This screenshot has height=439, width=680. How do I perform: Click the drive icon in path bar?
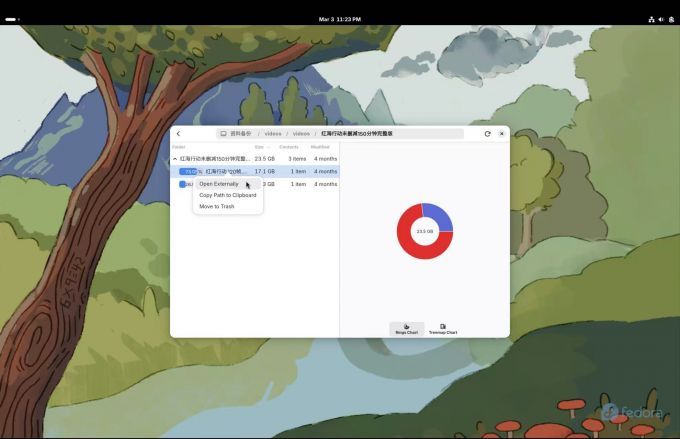click(x=223, y=133)
